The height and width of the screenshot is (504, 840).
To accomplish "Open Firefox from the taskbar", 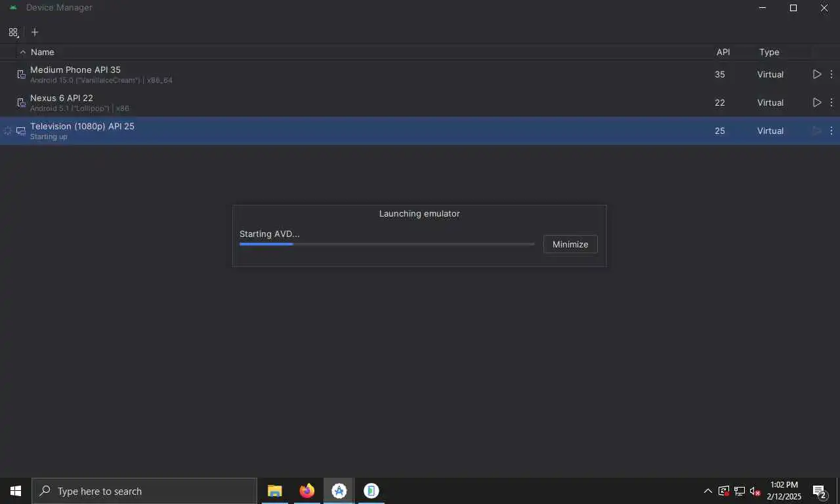I will point(306,491).
